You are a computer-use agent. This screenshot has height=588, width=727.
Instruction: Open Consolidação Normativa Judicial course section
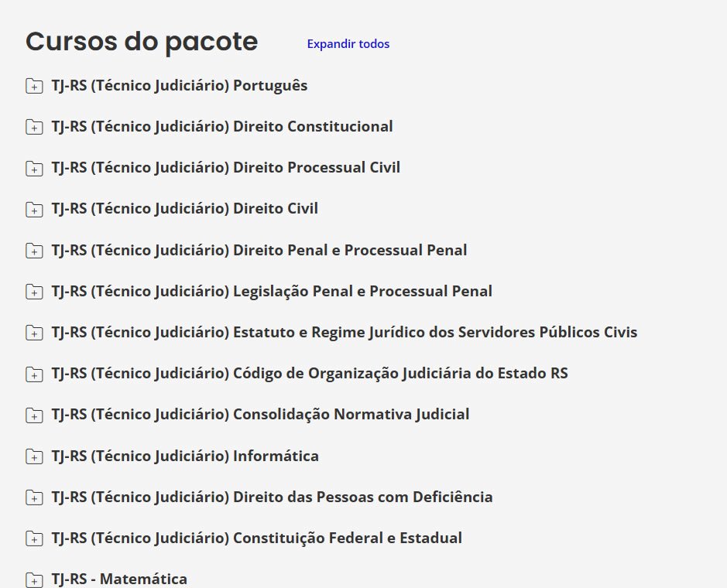point(260,414)
